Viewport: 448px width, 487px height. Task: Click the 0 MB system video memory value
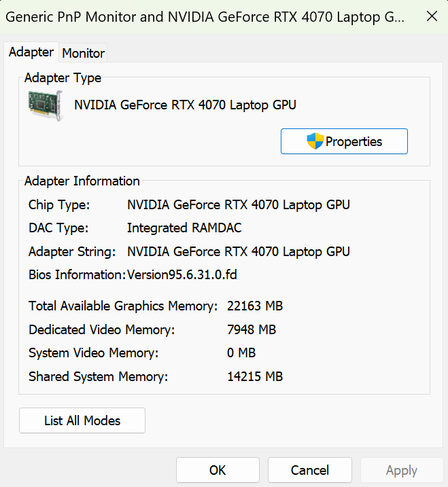(241, 353)
